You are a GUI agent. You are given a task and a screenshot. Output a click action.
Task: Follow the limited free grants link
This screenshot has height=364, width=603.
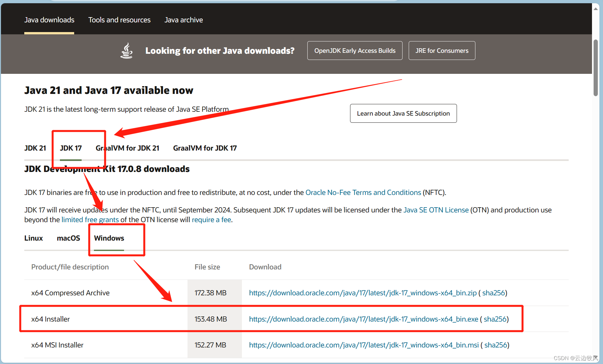pyautogui.click(x=90, y=220)
